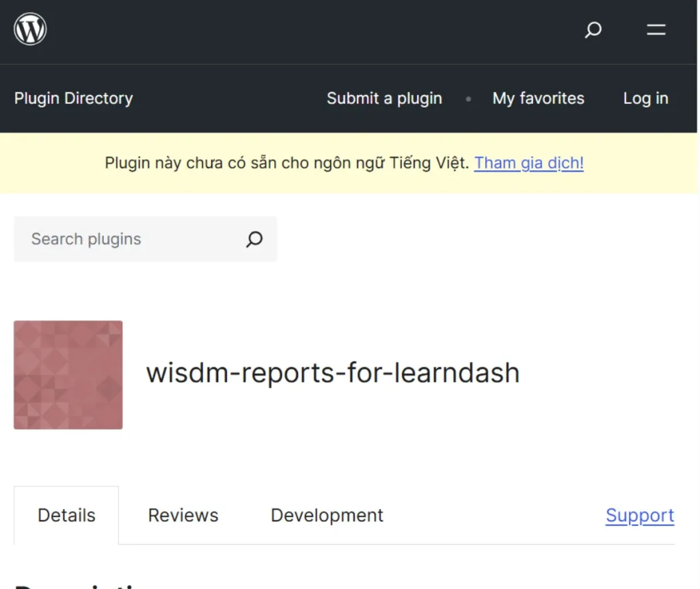
Task: Open Submit a plugin link
Action: pos(384,99)
